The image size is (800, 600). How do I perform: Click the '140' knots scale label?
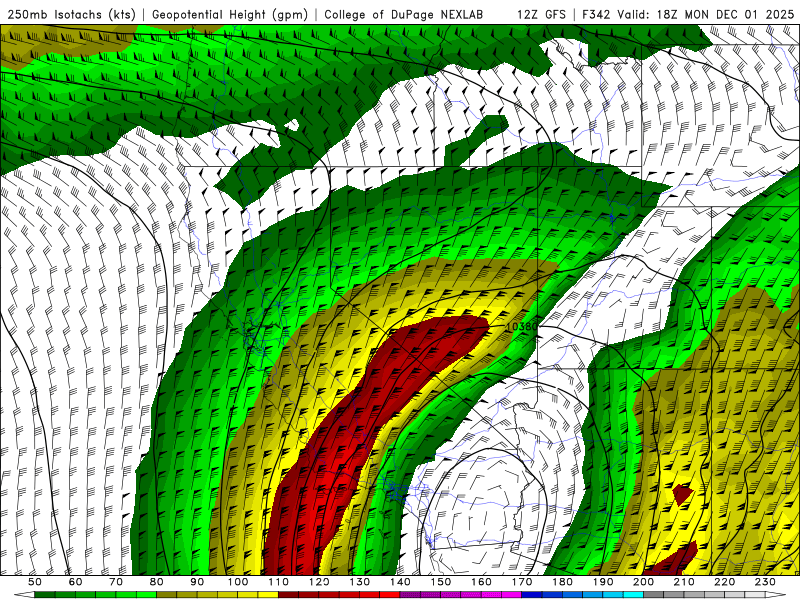400,582
